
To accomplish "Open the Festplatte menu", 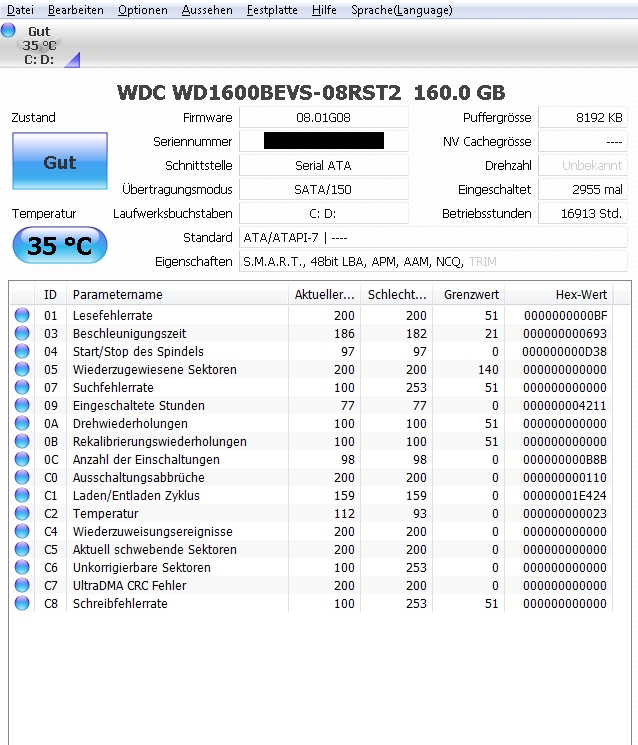I will point(272,10).
